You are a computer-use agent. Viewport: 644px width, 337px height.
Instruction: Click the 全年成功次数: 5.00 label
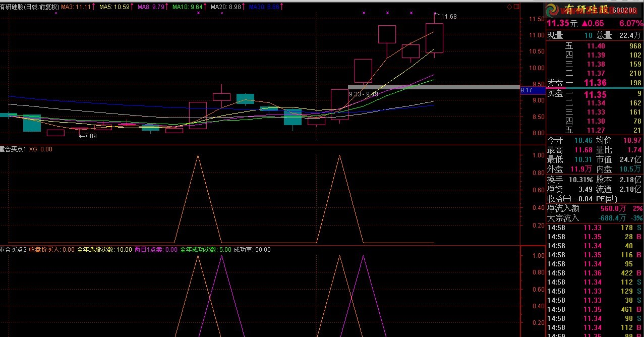205,249
